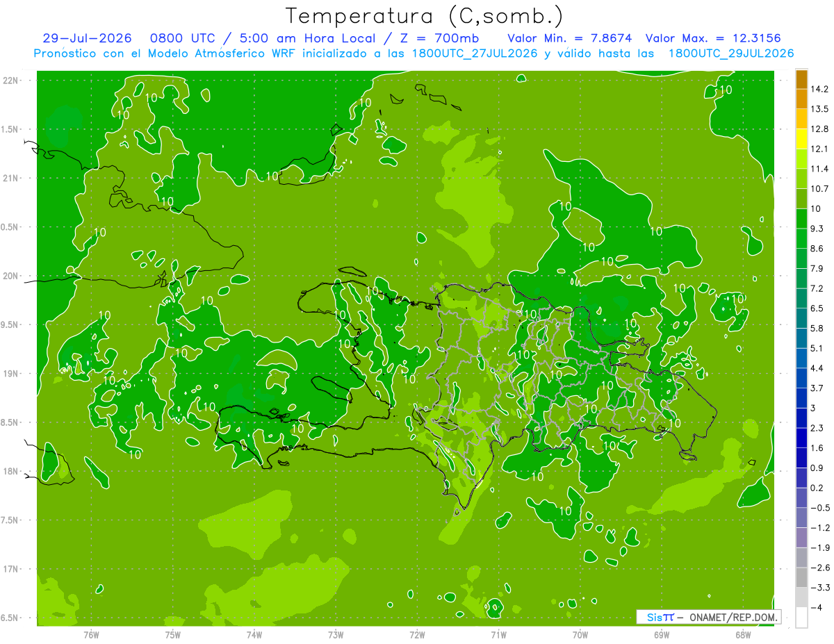Click the 18N latitude axis label
Image resolution: width=834 pixels, height=644 pixels.
pyautogui.click(x=10, y=472)
